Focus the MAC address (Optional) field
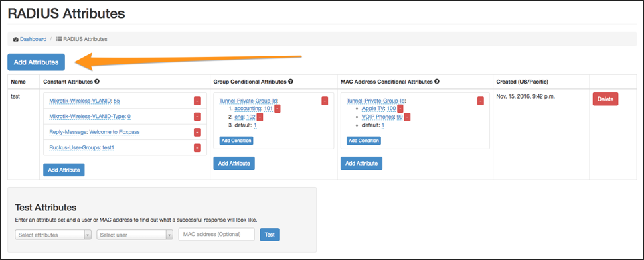This screenshot has width=644, height=260. (x=217, y=234)
